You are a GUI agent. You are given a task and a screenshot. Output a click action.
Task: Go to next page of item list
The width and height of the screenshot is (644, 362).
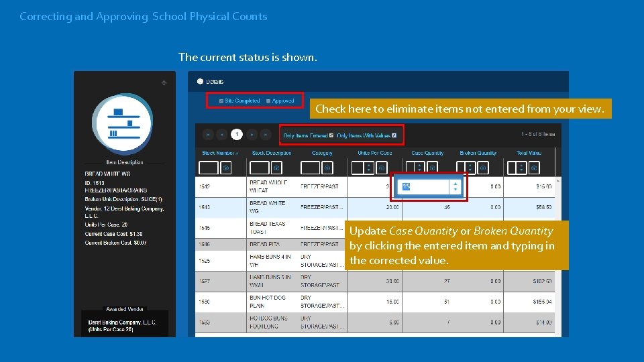252,135
